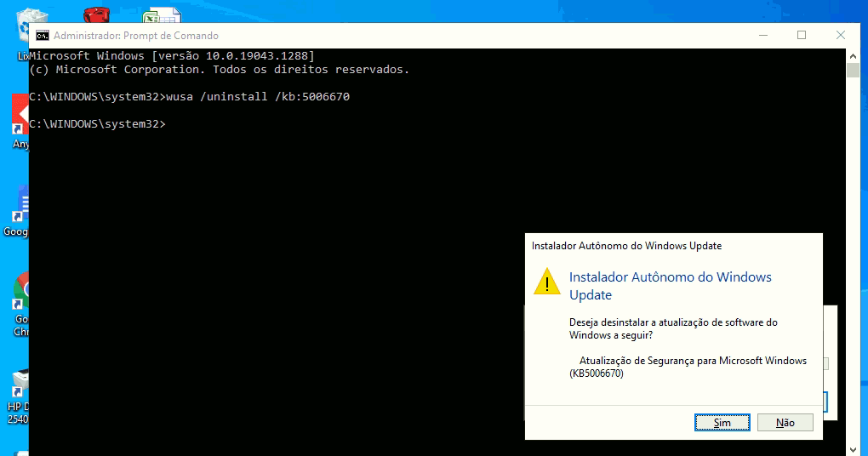Decline uninstall with the Não button

[x=785, y=422]
